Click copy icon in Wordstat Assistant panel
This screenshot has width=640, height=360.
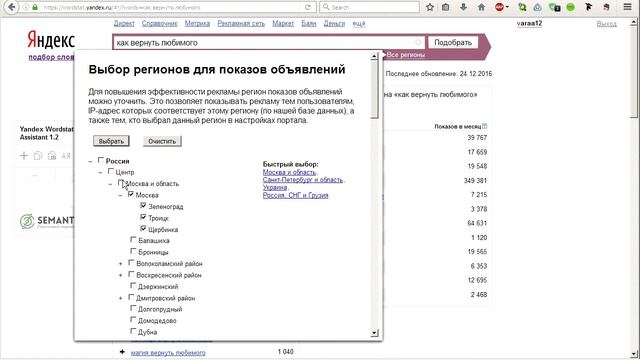pyautogui.click(x=38, y=156)
